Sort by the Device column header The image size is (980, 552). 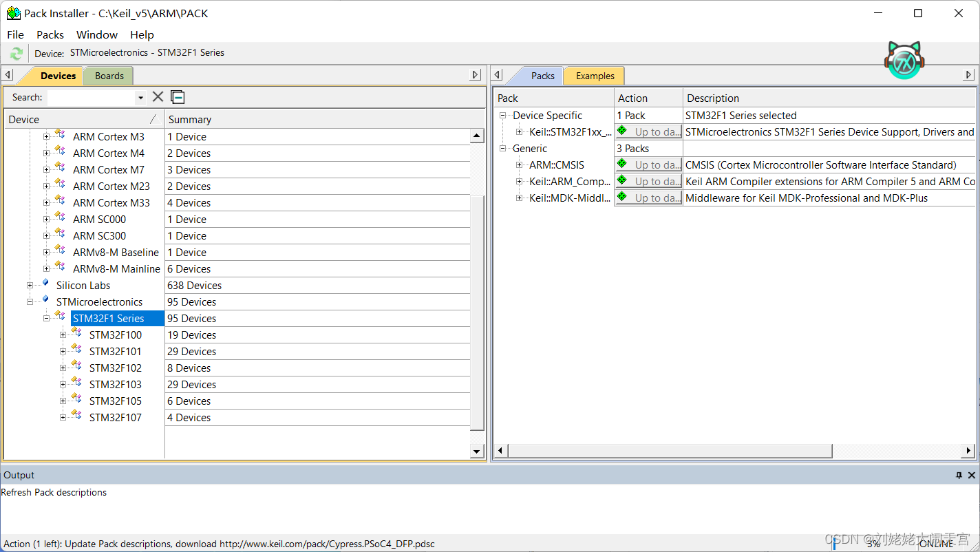[84, 120]
